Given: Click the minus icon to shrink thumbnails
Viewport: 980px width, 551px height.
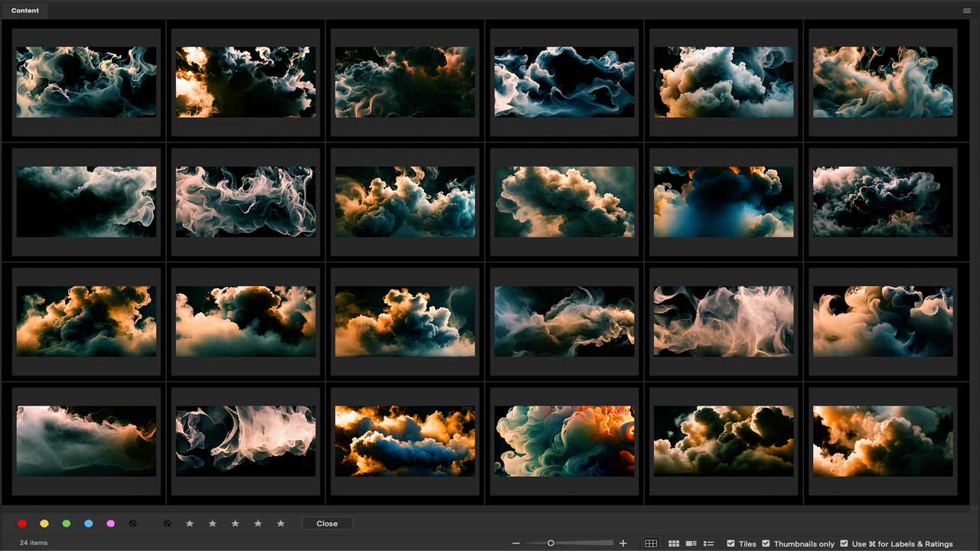Looking at the screenshot, I should point(516,543).
